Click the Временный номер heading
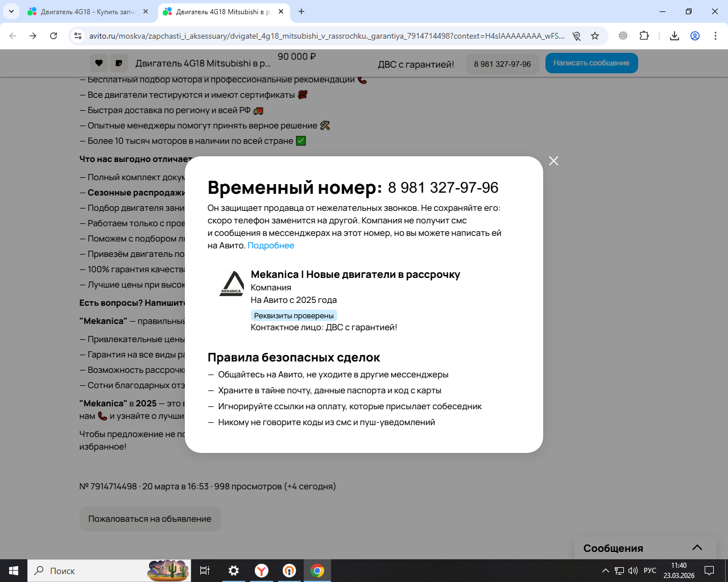The width and height of the screenshot is (728, 582). point(295,187)
